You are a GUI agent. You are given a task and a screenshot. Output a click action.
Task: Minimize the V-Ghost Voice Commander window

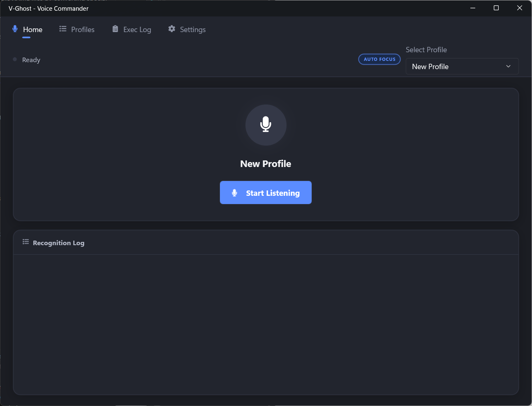(473, 8)
